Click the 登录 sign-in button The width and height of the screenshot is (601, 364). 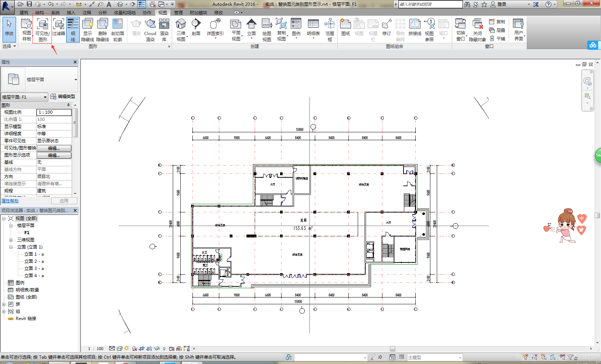coord(499,4)
